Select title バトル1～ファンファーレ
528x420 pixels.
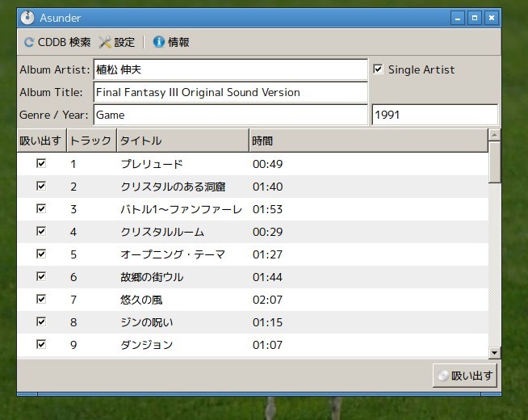[x=181, y=209]
